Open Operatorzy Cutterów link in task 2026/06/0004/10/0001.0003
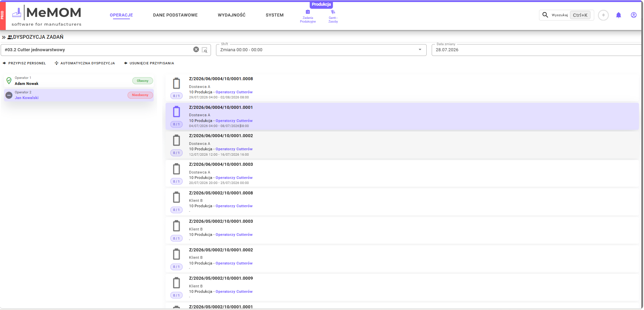Image resolution: width=644 pixels, height=310 pixels. point(234,178)
